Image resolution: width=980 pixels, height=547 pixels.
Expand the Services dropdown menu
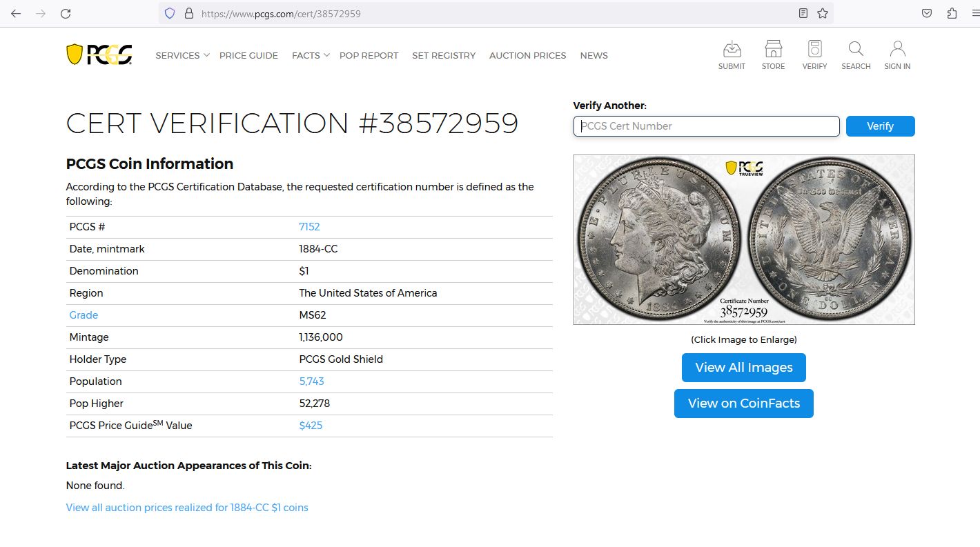182,55
